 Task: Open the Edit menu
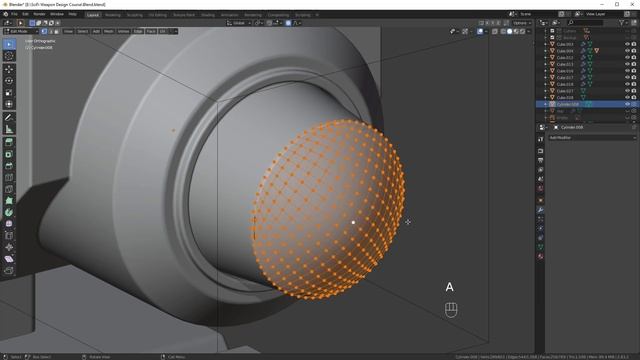25,14
